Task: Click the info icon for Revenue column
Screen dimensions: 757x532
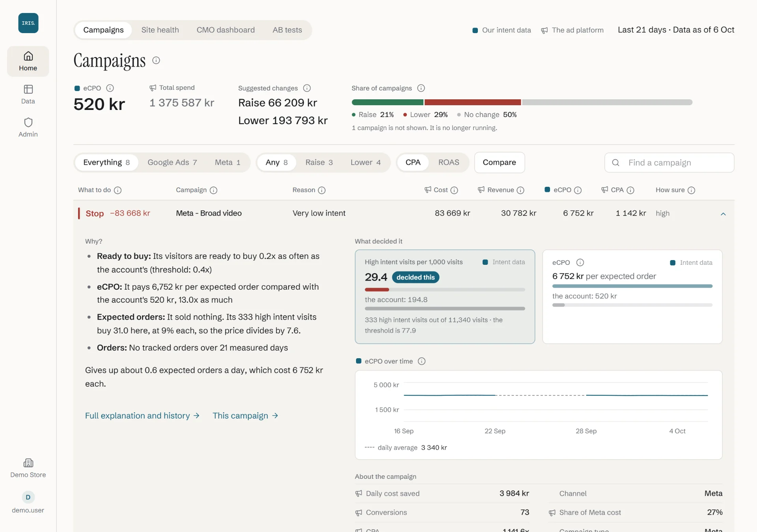Action: point(520,190)
